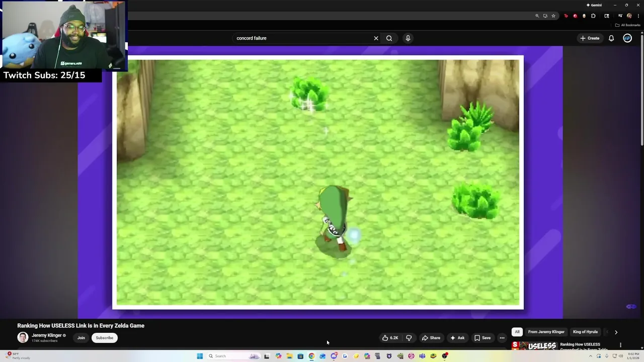Show more filter chips with right arrow
The image size is (644, 362).
(x=616, y=332)
